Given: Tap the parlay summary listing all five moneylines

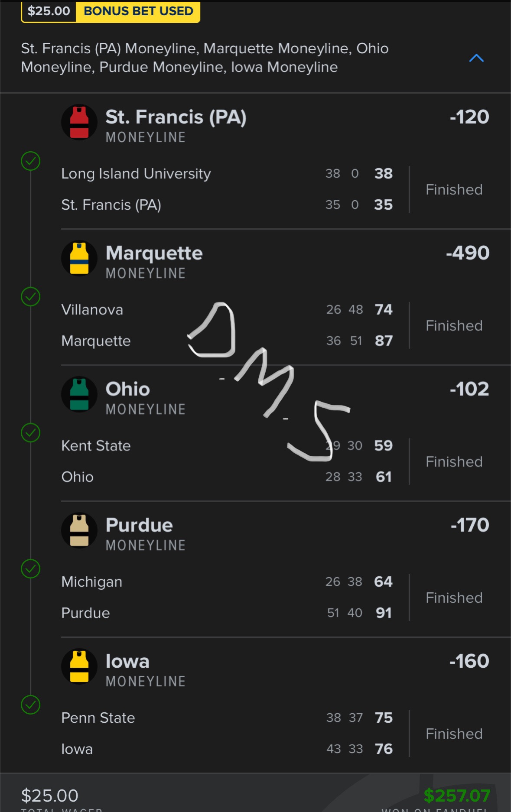Looking at the screenshot, I should [205, 58].
